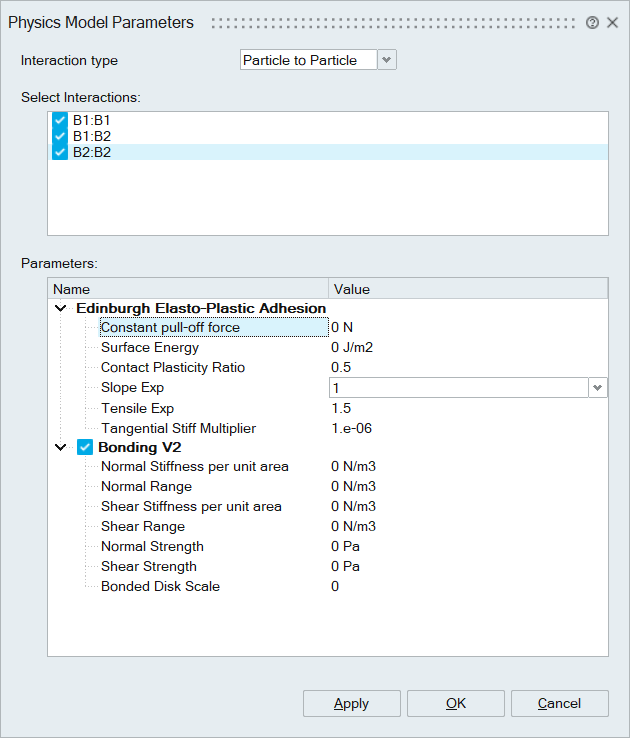
Task: Close the Physics Model Parameters dialog
Action: click(x=612, y=23)
